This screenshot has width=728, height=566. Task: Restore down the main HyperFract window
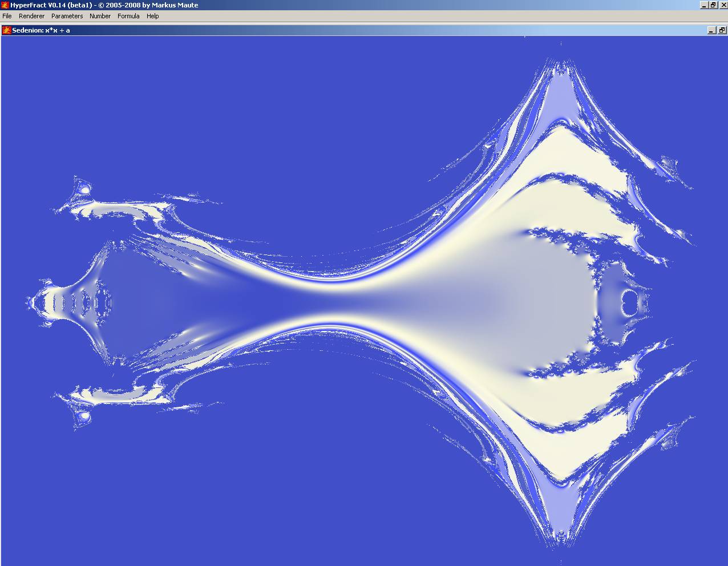(713, 5)
